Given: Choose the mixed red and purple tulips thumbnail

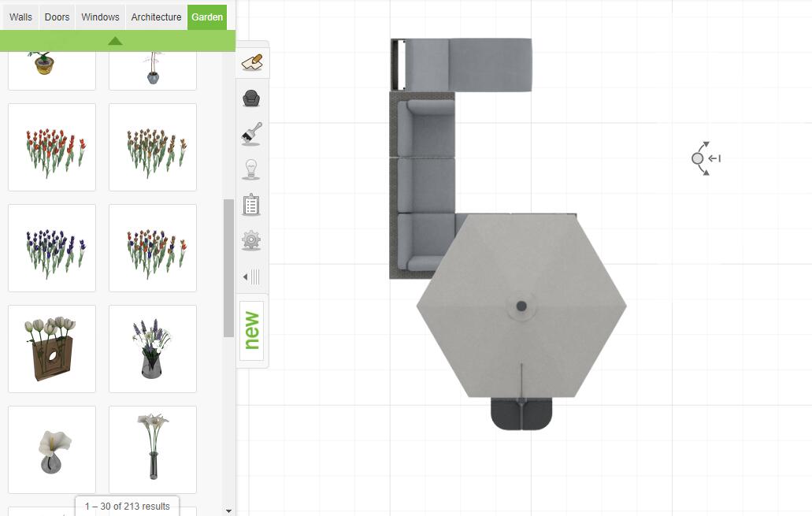Looking at the screenshot, I should coord(153,248).
